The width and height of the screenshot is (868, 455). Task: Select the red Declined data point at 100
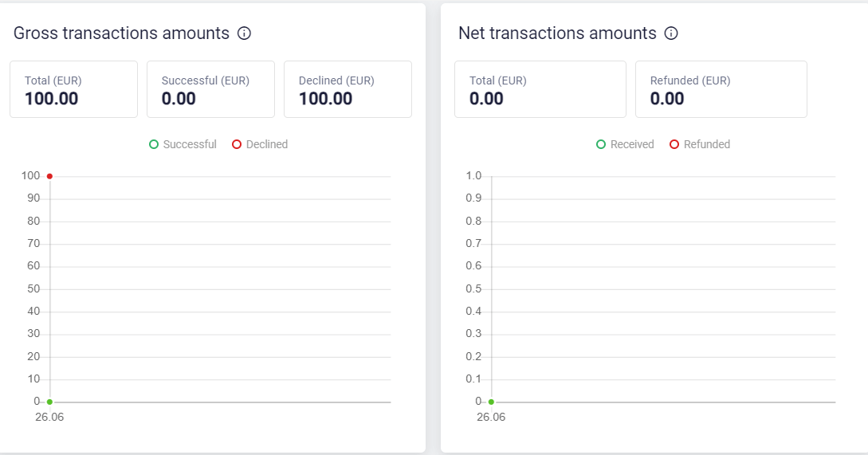[x=50, y=176]
